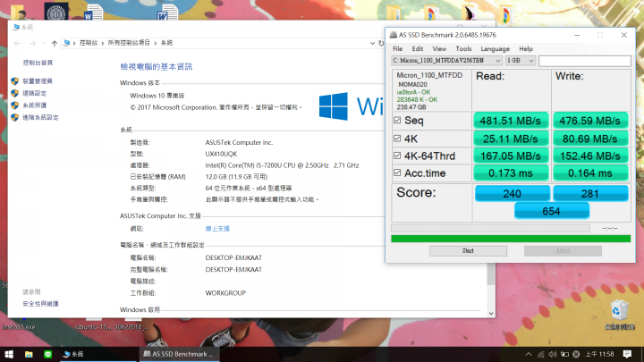
Task: Click the Acc.time write value 0.164 ms
Action: 589,173
